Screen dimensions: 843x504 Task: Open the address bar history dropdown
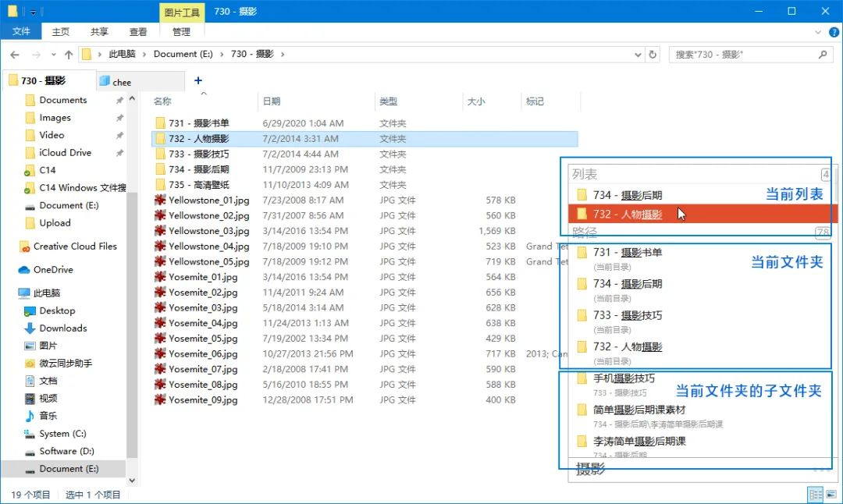tap(638, 55)
